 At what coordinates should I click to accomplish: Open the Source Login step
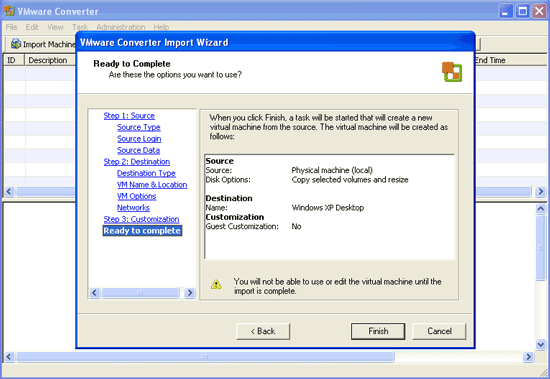(x=139, y=139)
